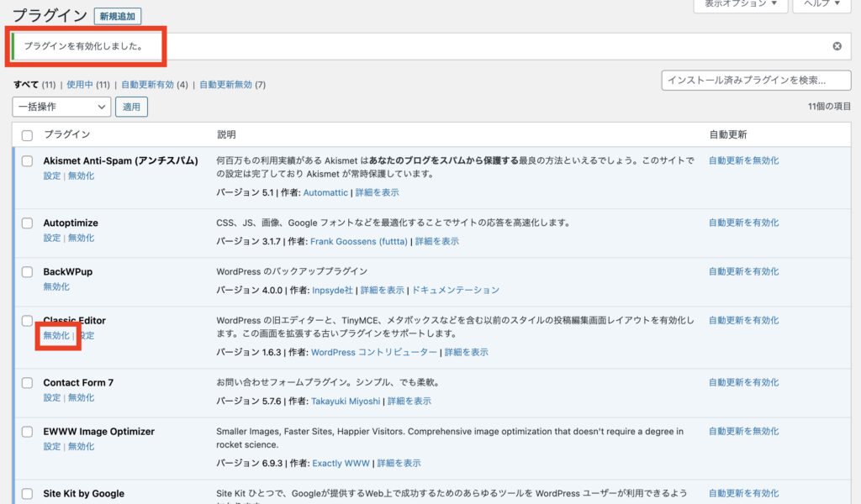Image resolution: width=861 pixels, height=504 pixels.
Task: Check the BackWPup checkbox
Action: [x=27, y=272]
